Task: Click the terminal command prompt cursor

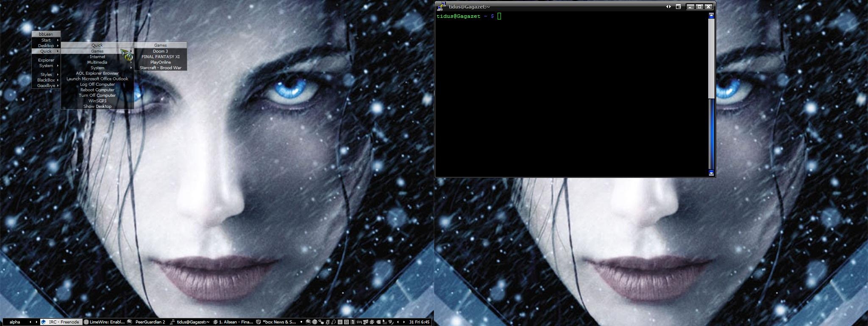Action: point(499,16)
